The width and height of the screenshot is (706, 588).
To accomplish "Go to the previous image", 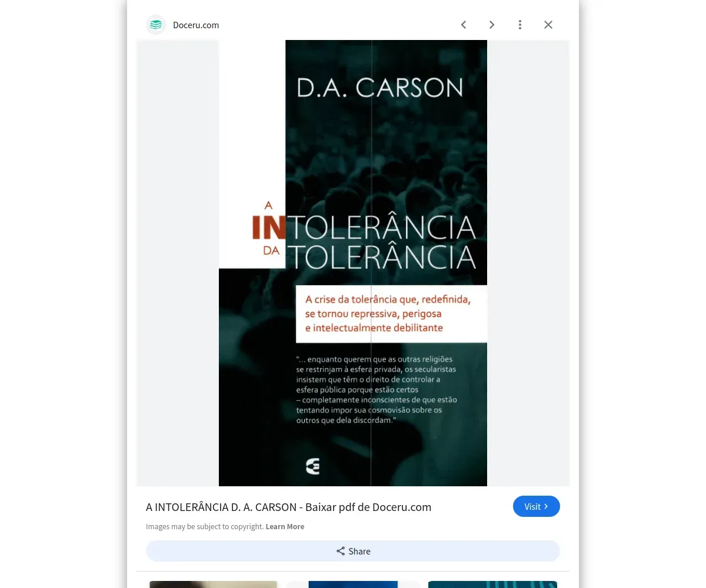I will [464, 25].
